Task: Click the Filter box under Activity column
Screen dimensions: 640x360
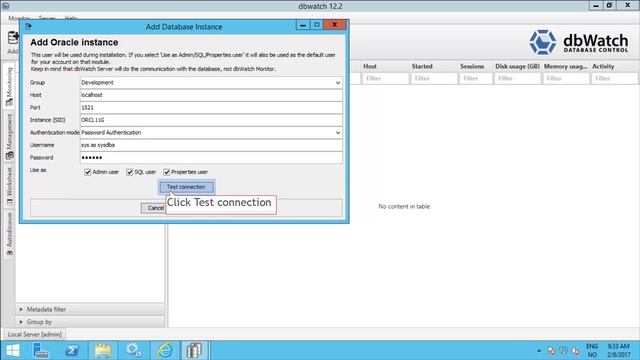Action: click(x=614, y=78)
